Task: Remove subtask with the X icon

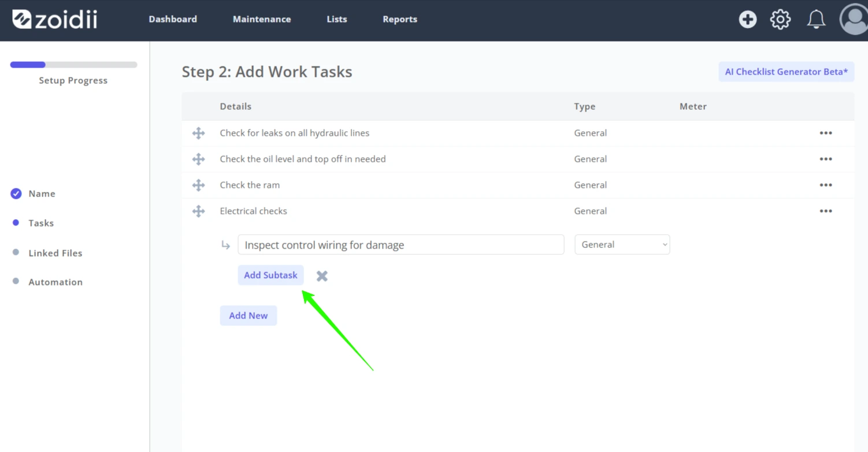Action: 322,276
